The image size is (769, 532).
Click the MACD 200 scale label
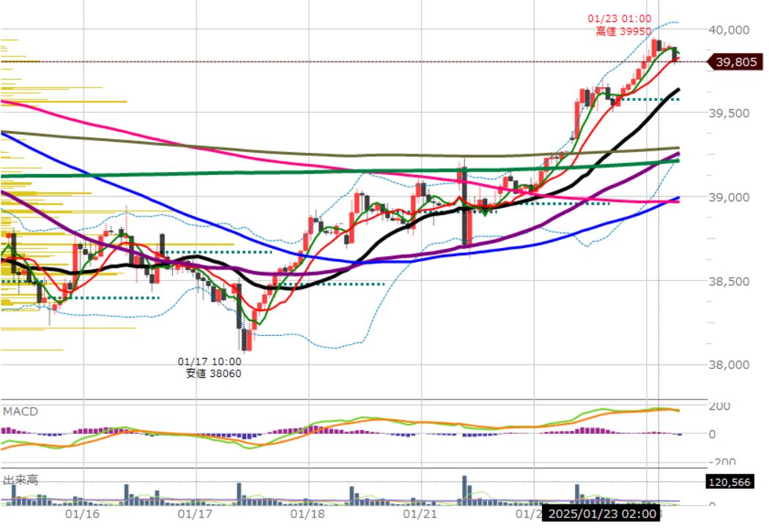(719, 406)
